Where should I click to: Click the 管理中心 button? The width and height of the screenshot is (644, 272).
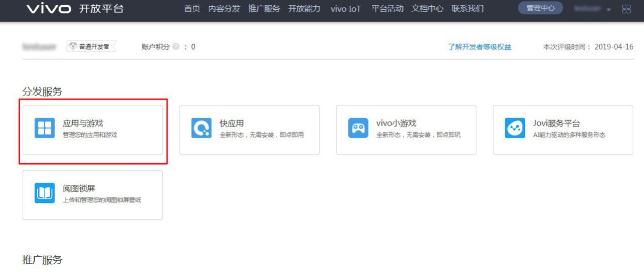tap(540, 8)
